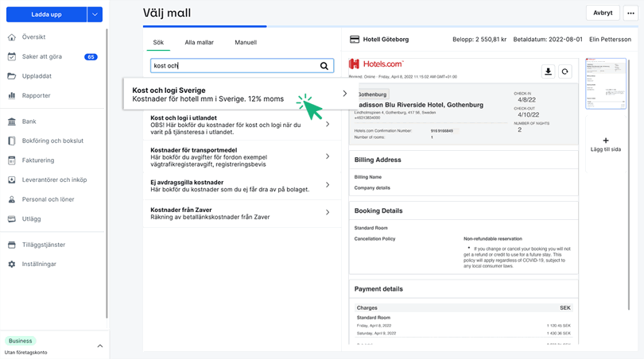Click the template search input field
Image resolution: width=644 pixels, height=359 pixels.
234,66
